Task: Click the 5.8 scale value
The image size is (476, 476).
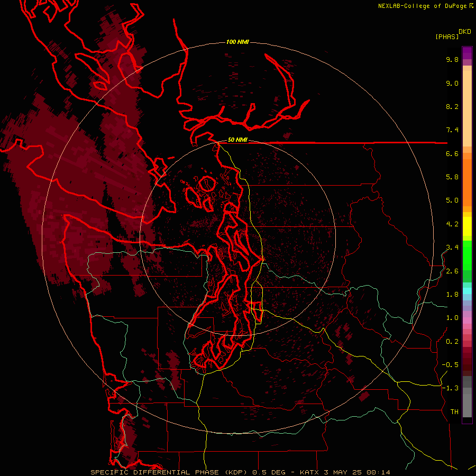Action: tap(452, 177)
